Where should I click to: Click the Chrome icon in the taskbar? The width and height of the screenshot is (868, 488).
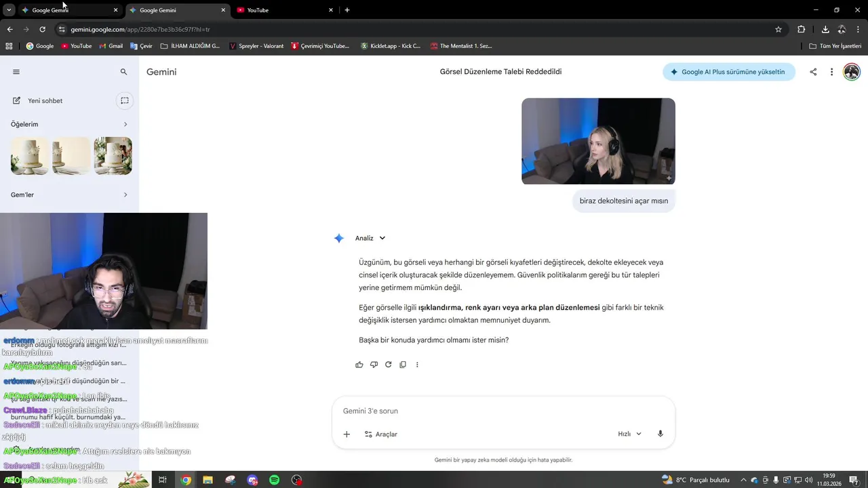(x=186, y=480)
